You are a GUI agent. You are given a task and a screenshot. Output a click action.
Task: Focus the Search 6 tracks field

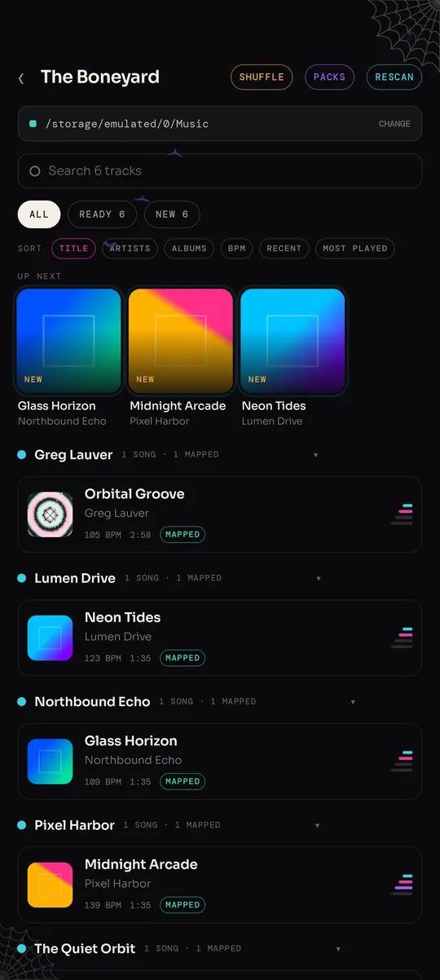click(220, 171)
